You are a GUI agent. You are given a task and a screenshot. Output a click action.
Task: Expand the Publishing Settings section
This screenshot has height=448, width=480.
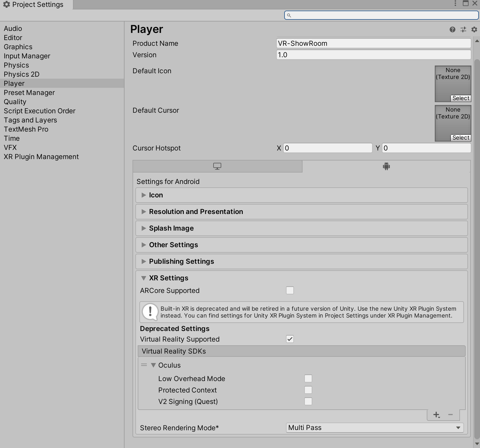[302, 261]
